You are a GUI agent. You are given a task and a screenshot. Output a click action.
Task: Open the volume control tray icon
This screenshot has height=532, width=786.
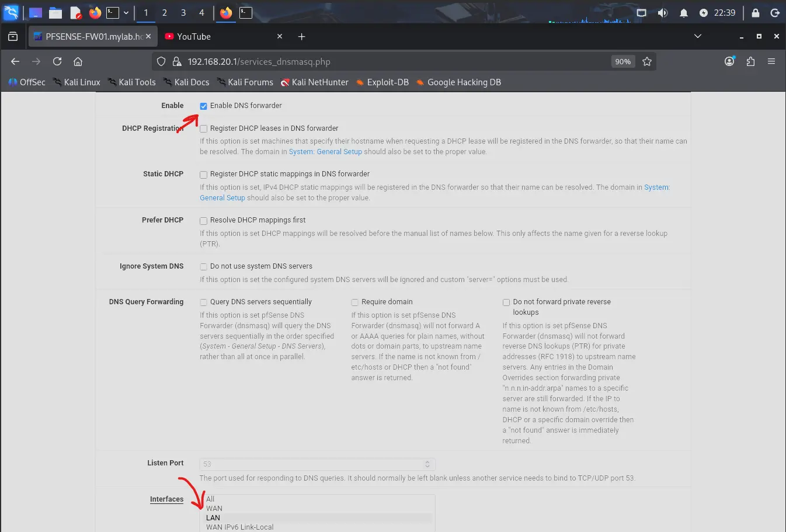pyautogui.click(x=663, y=12)
